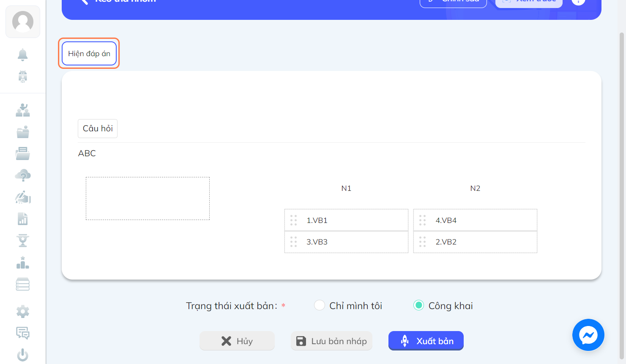Click the N1 group header
Screen dimensions: 626x364
(x=346, y=188)
